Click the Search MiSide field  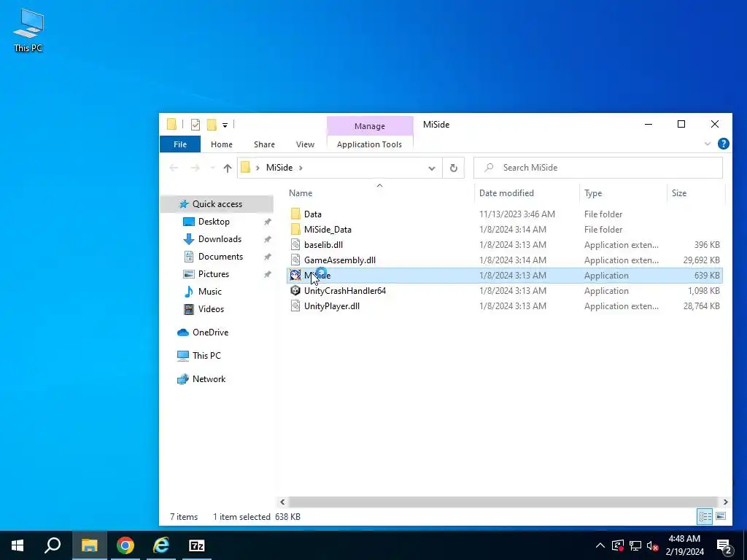click(x=598, y=168)
